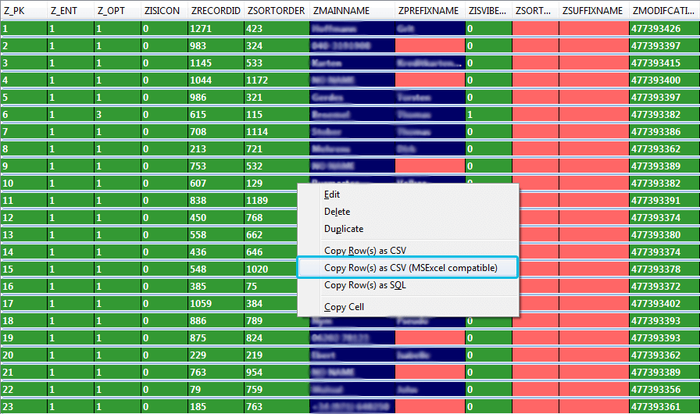
Task: Select modification value 477393426
Action: 664,29
